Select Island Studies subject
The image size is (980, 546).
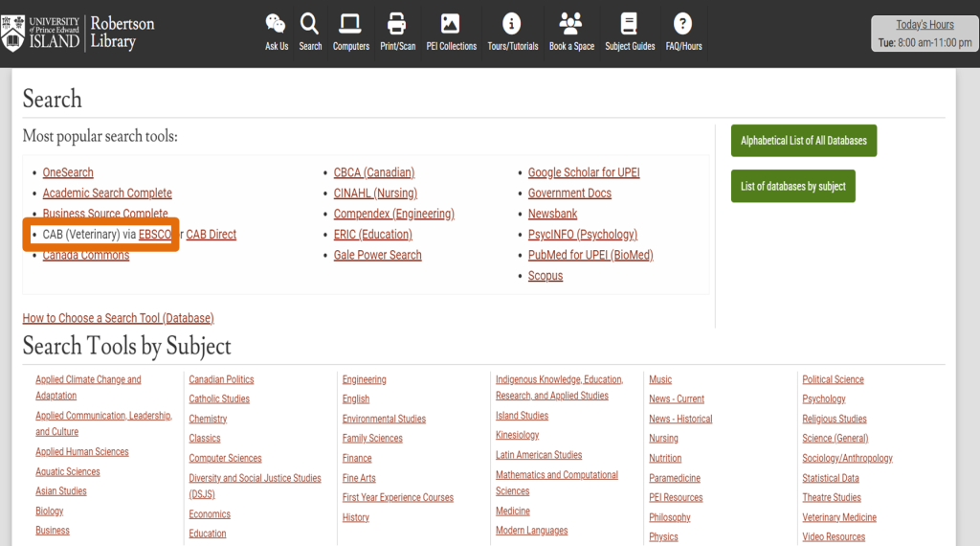(522, 416)
